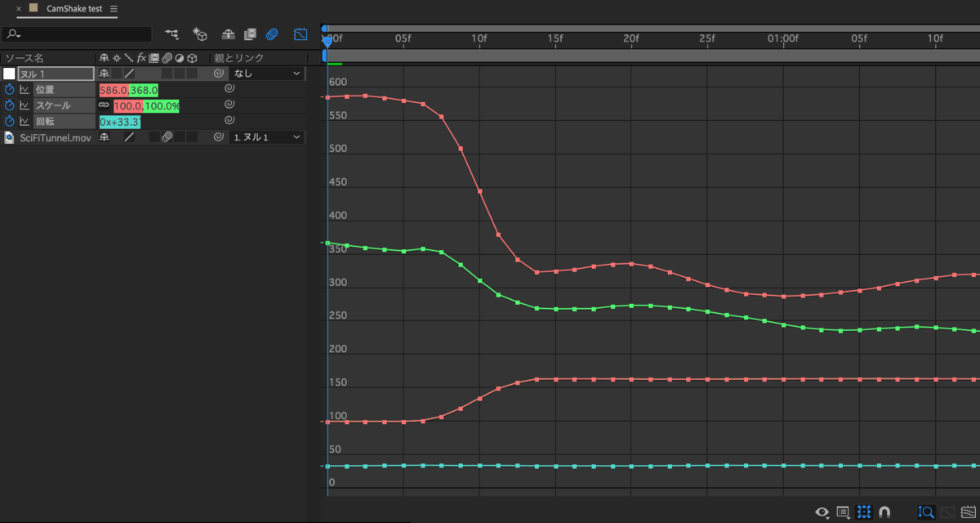Toggle the shy switch on SciFiTunnel.mov
Image resolution: width=980 pixels, height=523 pixels.
click(104, 137)
